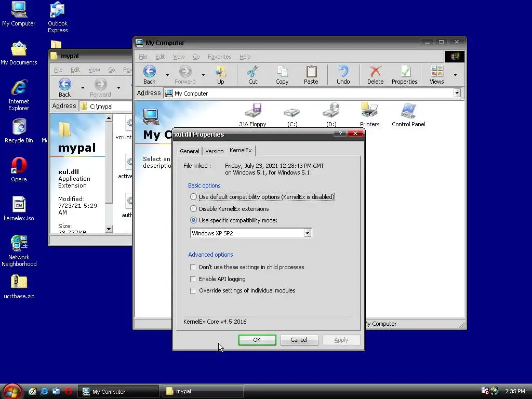Check Enable API logging
The width and height of the screenshot is (532, 399).
tap(193, 279)
